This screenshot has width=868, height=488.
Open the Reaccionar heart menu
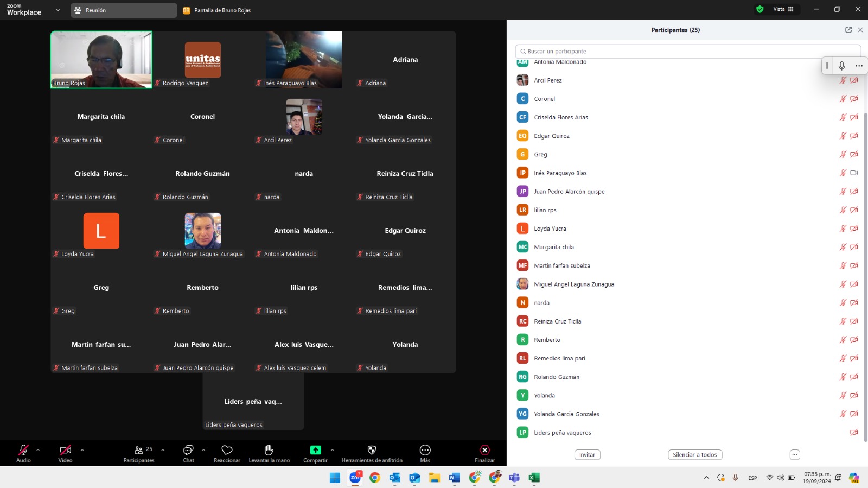(x=227, y=453)
